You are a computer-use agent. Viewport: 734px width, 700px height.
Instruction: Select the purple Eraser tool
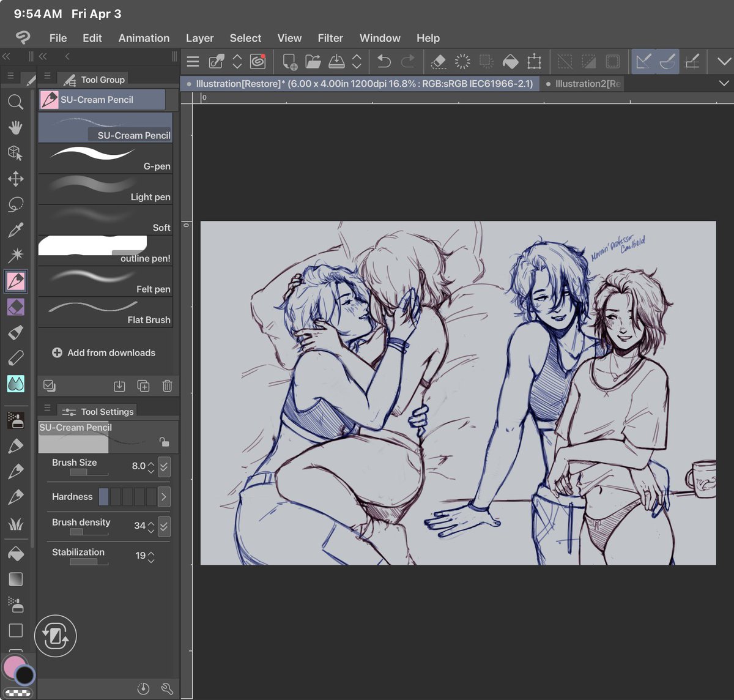point(15,307)
